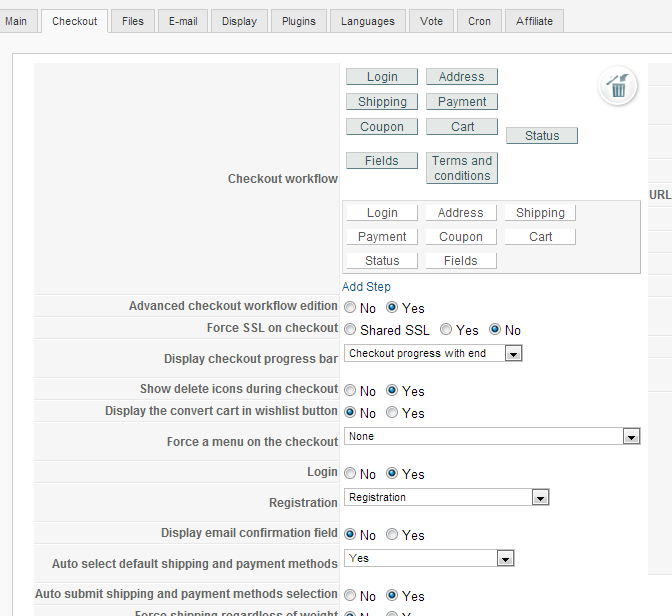
Task: Click the Login workflow block button
Action: coord(382,77)
